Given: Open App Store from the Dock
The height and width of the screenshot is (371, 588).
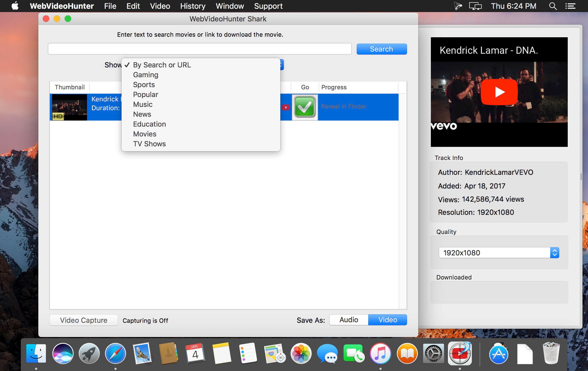Looking at the screenshot, I should click(x=498, y=353).
